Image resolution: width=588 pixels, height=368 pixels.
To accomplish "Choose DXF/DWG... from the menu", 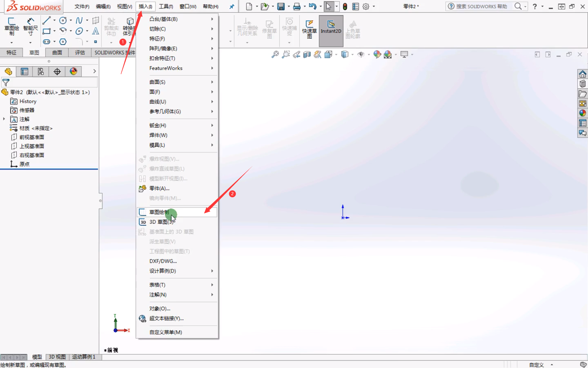I will coord(177,261).
